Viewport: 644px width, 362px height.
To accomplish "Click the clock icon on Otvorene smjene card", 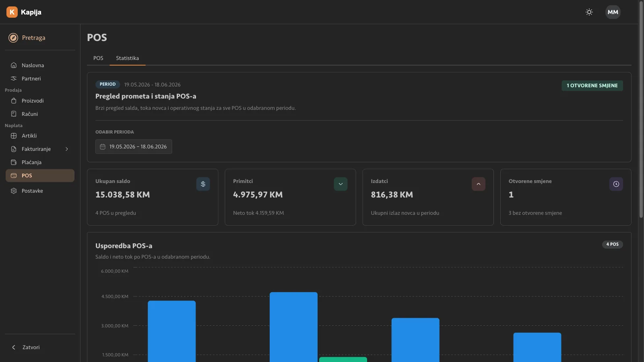I will (x=616, y=184).
